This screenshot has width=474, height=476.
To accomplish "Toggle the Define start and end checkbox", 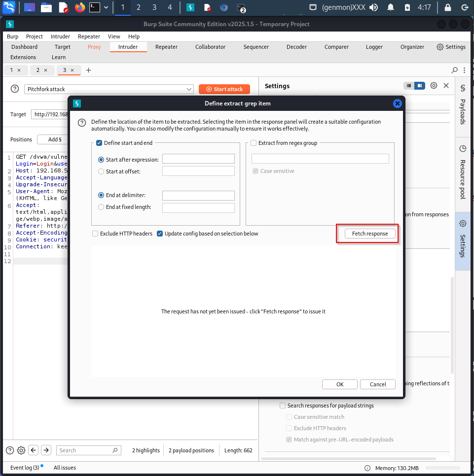I will coord(99,143).
